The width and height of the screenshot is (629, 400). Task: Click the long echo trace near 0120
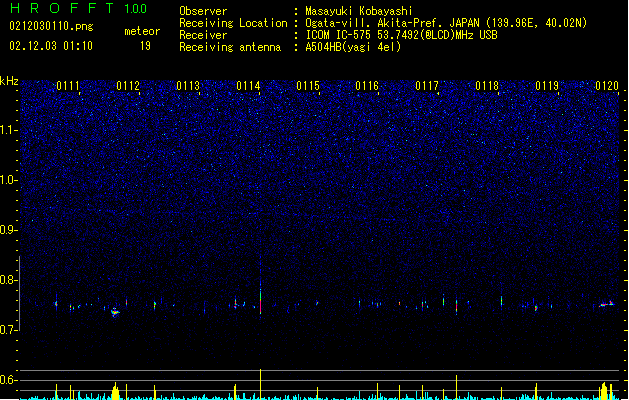tap(606, 304)
